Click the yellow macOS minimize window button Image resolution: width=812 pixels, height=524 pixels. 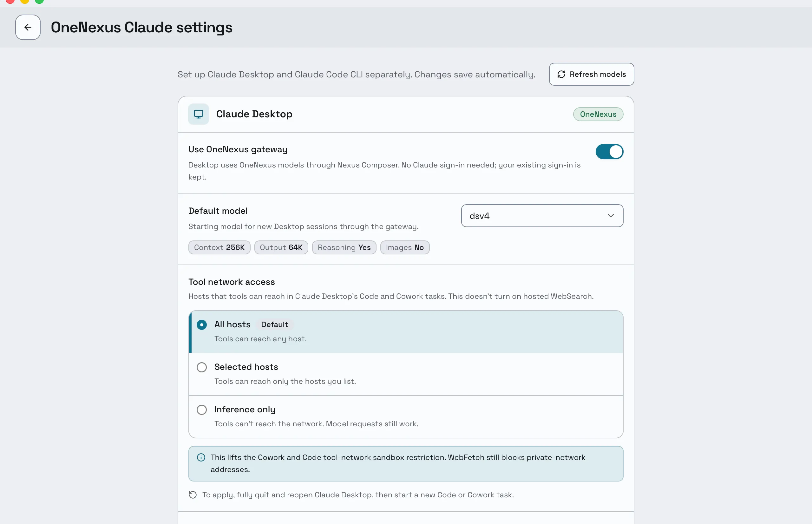[x=25, y=1]
